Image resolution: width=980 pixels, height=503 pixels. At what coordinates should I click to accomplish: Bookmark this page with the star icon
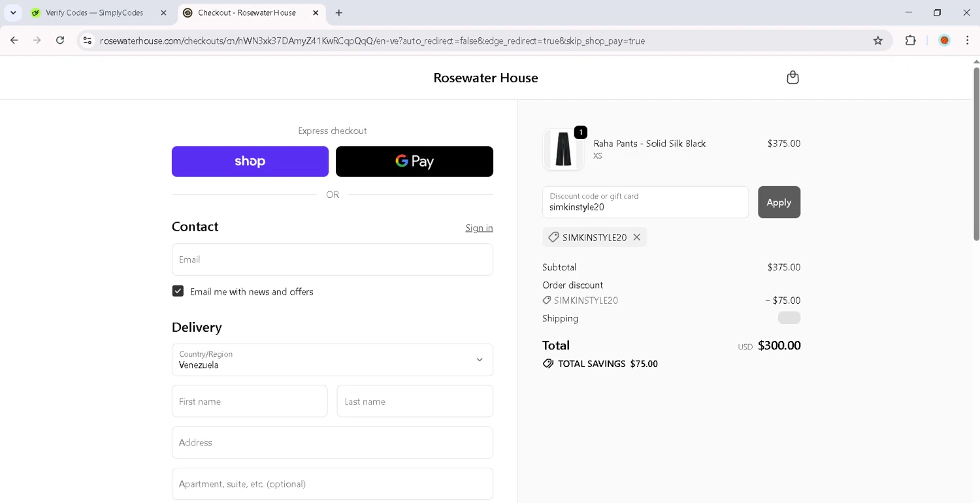(878, 41)
